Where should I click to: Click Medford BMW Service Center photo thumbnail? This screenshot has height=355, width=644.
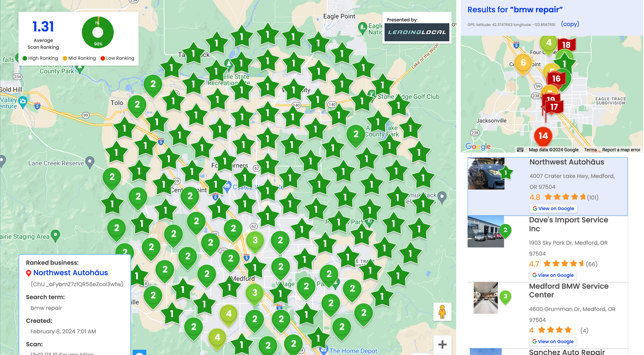[x=486, y=298]
